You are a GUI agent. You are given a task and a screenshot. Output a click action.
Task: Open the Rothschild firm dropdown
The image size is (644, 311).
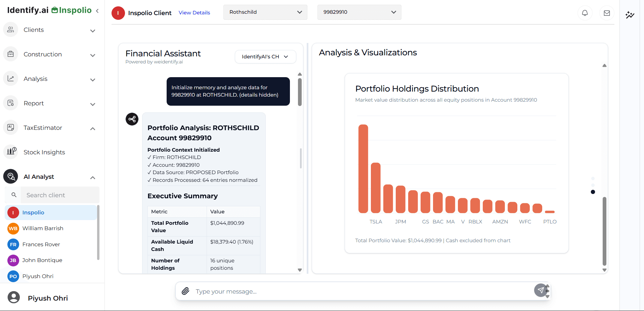(x=265, y=12)
